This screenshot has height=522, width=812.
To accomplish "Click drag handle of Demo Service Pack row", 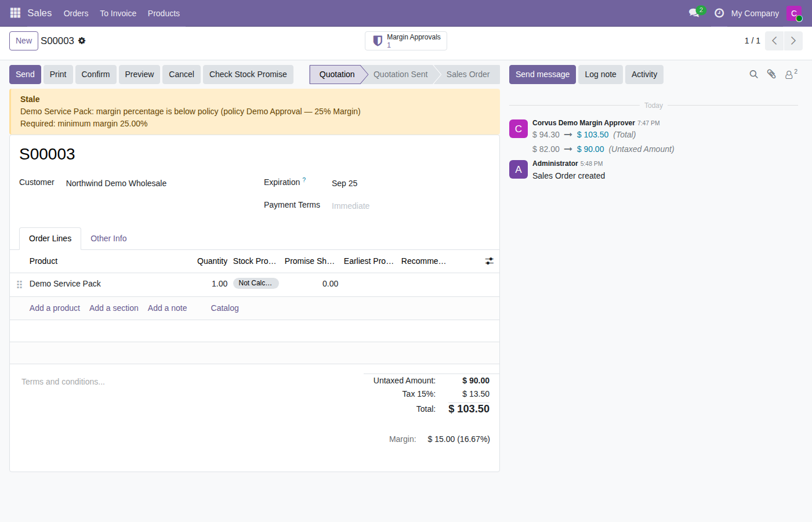I will (19, 284).
